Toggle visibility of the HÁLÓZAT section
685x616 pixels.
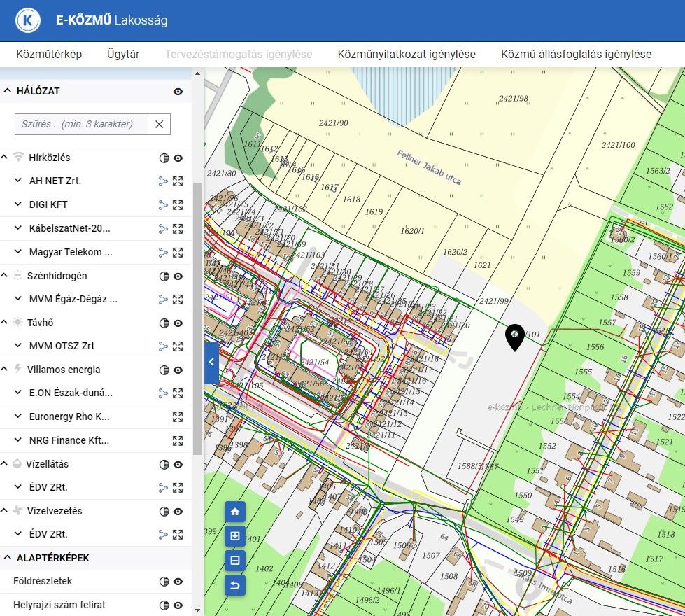click(x=178, y=92)
